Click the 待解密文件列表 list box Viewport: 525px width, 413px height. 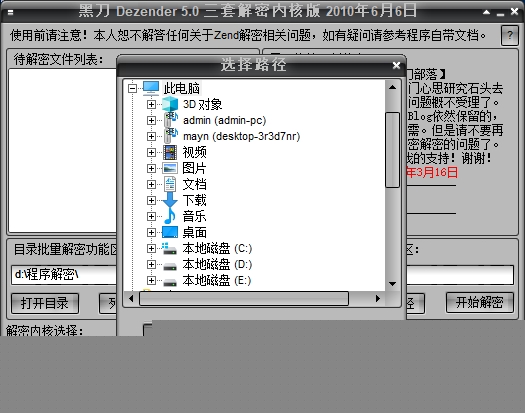(63, 150)
